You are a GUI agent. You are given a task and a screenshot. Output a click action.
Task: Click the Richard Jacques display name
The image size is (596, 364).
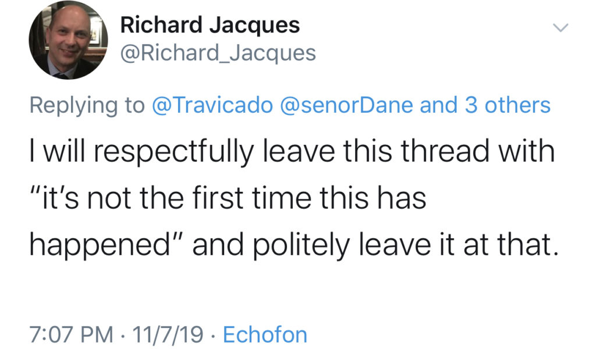[x=210, y=26]
